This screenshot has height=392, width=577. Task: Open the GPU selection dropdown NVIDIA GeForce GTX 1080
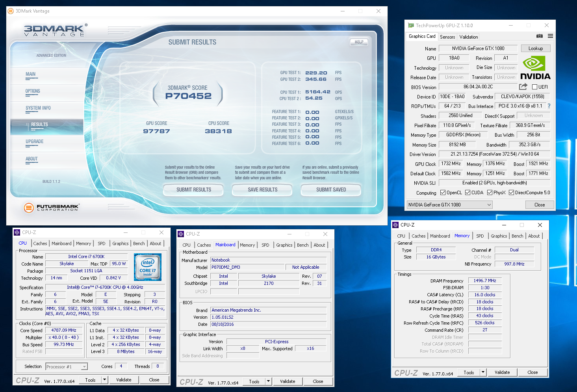point(449,205)
